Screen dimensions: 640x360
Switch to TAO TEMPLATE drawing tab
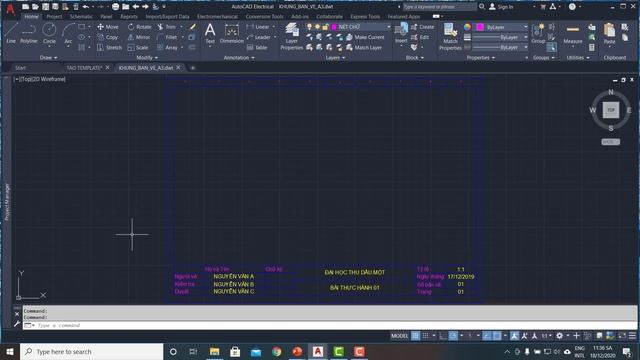coord(84,68)
